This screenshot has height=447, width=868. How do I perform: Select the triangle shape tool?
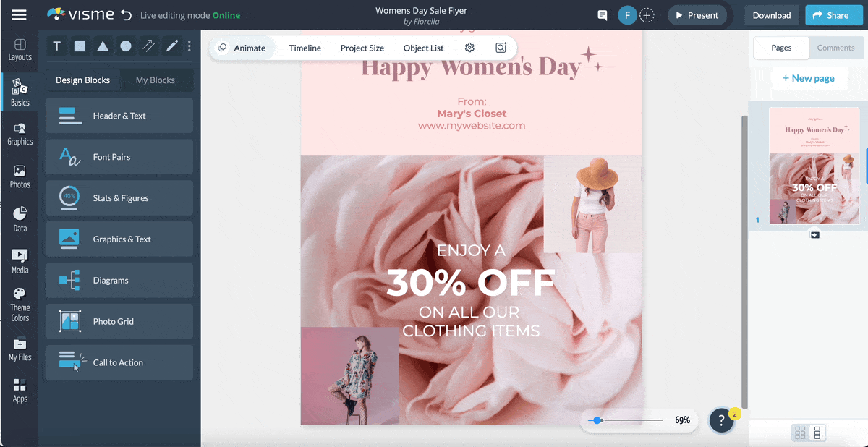pos(103,46)
